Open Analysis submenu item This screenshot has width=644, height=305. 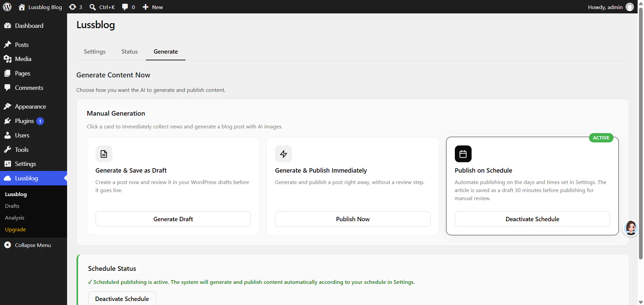pos(14,218)
